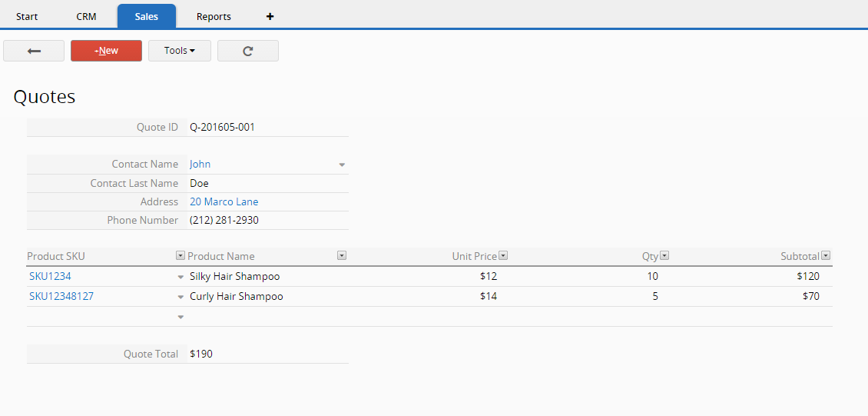The height and width of the screenshot is (416, 868).
Task: Click the $120 subtotal cell
Action: coord(808,276)
